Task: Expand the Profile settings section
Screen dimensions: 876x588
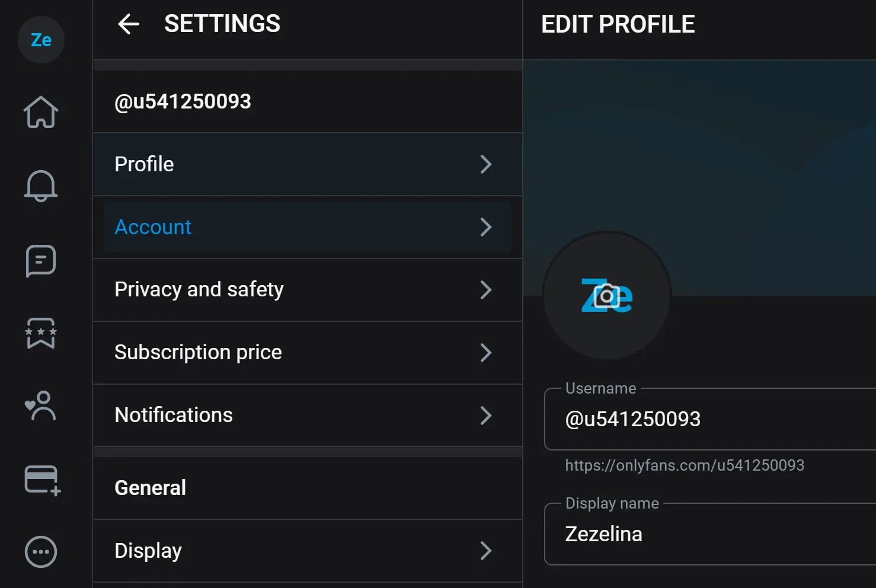Action: click(307, 164)
